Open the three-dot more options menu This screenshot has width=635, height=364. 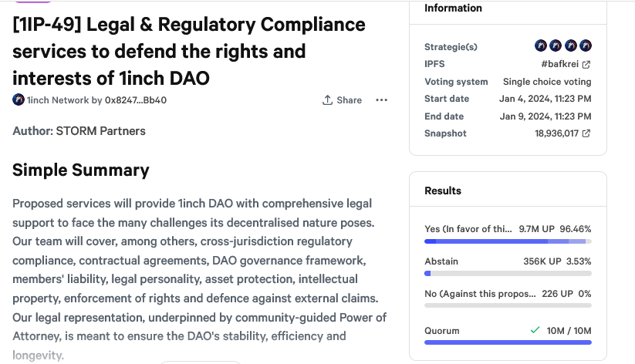pyautogui.click(x=382, y=100)
